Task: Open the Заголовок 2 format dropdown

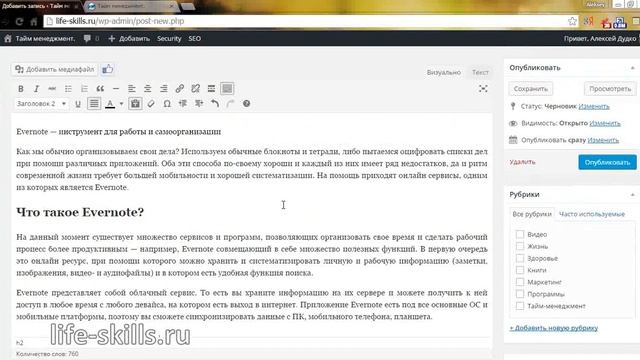Action: tap(41, 104)
